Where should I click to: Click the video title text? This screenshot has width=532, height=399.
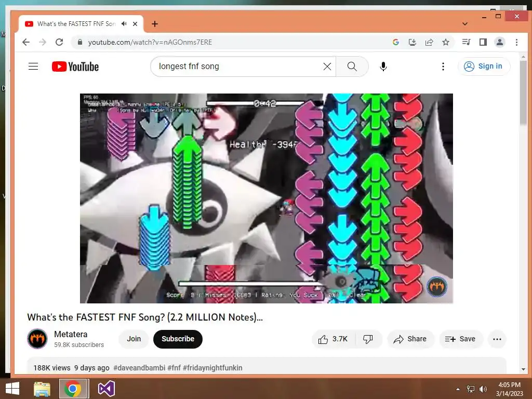[x=145, y=317]
